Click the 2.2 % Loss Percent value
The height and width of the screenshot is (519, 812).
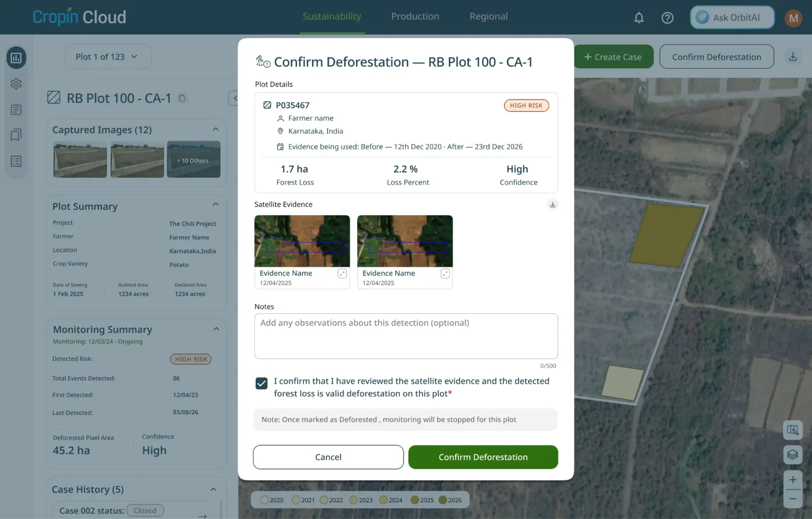click(406, 169)
